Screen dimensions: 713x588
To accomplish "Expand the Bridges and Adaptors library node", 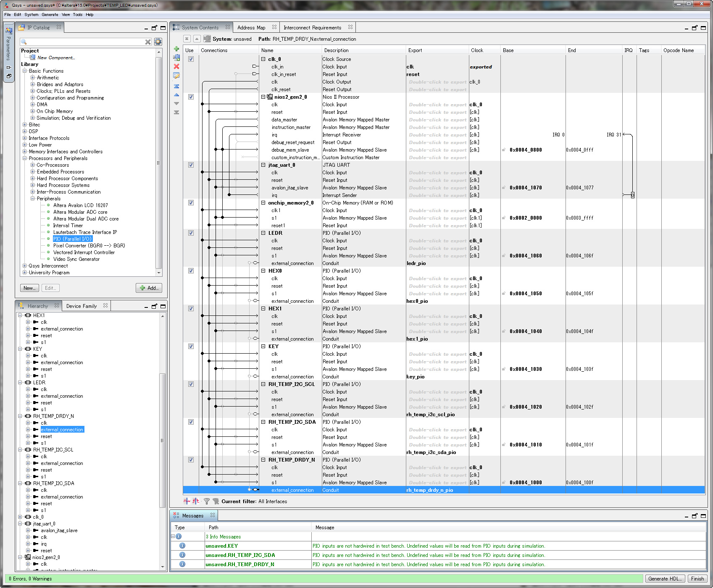I will pos(32,84).
